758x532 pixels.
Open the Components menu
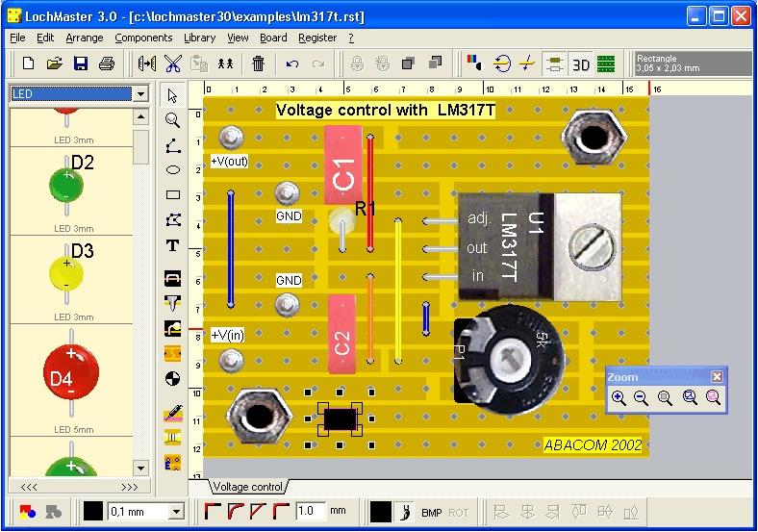point(143,38)
